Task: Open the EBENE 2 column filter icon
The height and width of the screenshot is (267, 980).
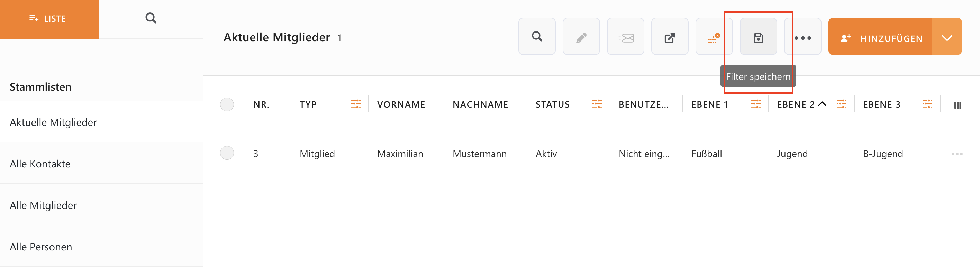Action: (x=841, y=104)
